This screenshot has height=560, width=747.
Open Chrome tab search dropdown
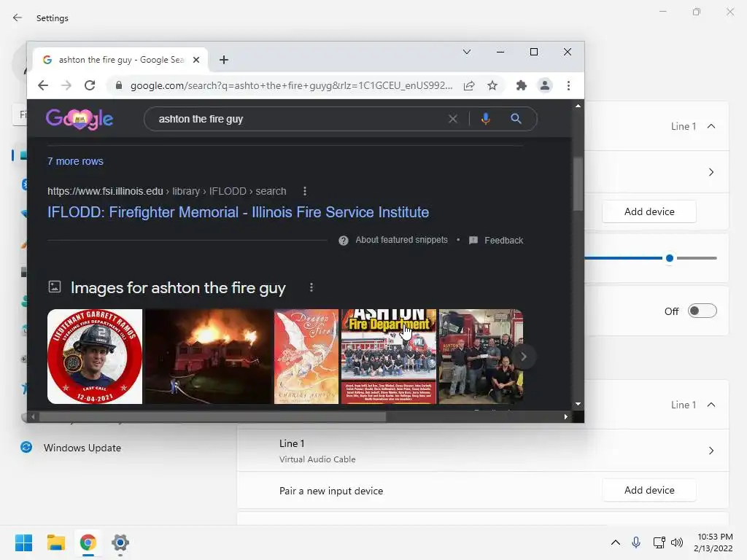pos(467,52)
